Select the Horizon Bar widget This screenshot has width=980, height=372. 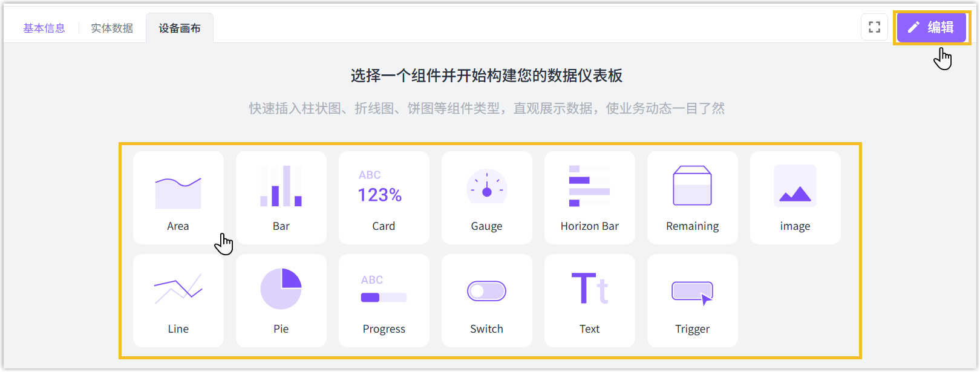tap(589, 197)
